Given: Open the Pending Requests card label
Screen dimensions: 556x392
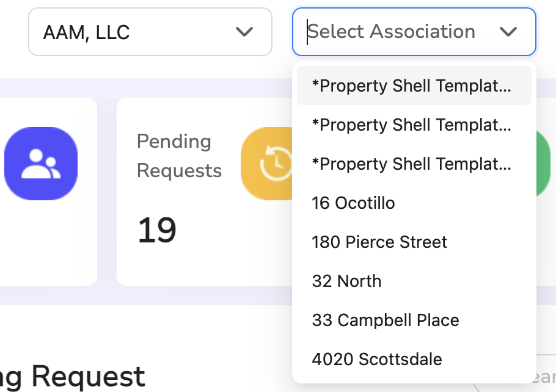Looking at the screenshot, I should (179, 156).
